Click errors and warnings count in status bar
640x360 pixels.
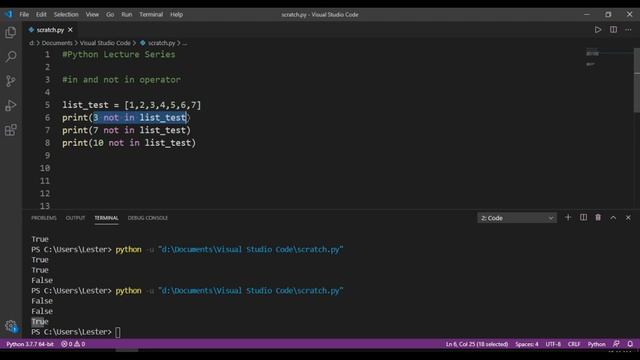(x=73, y=344)
